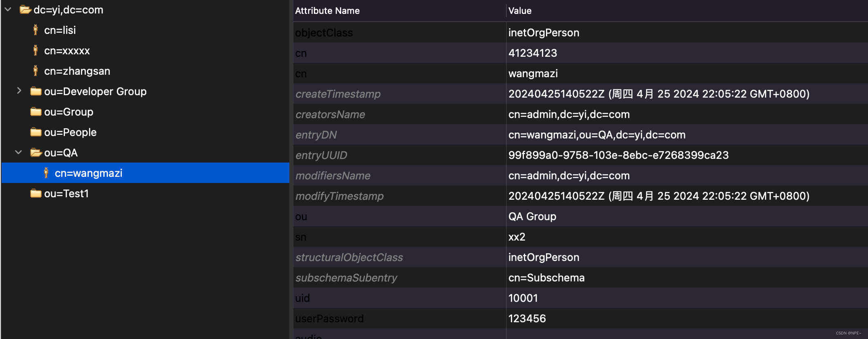Click the creatorsName value cn=admin,dc=yi,dc=com

point(569,114)
